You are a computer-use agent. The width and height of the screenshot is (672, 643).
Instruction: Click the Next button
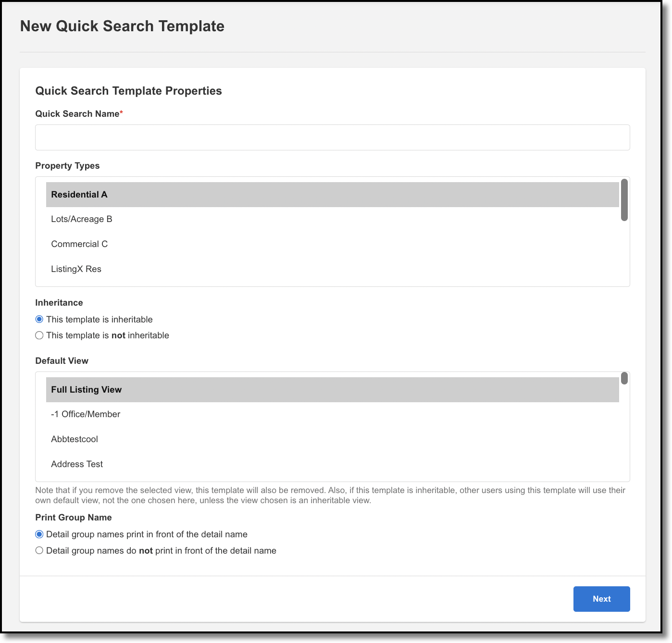[601, 599]
